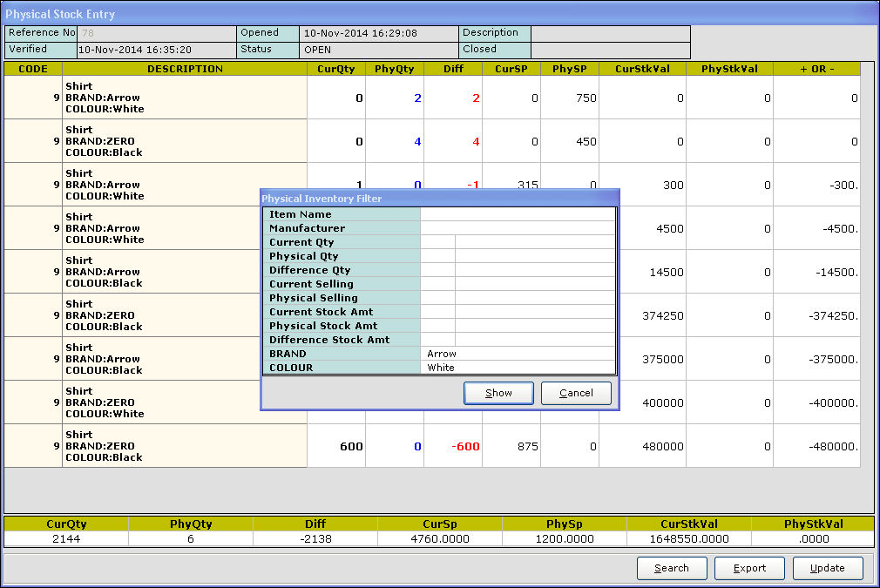880x588 pixels.
Task: Click the Export button
Action: [749, 568]
